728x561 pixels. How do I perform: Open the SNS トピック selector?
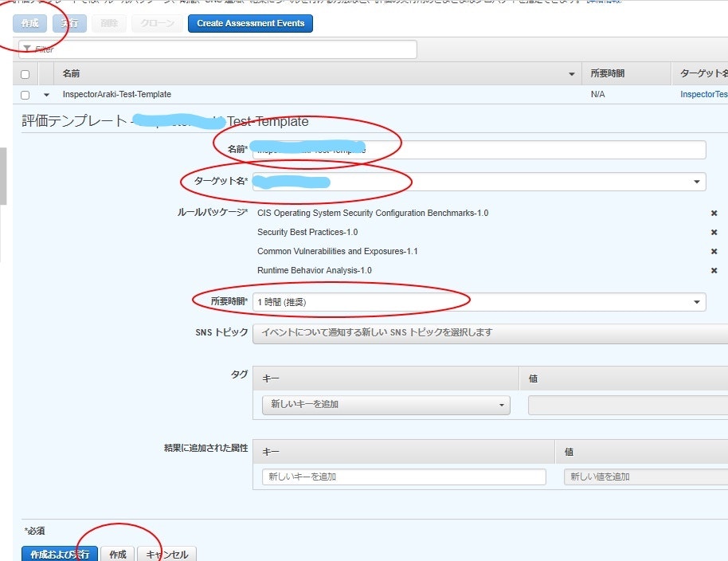tap(491, 333)
